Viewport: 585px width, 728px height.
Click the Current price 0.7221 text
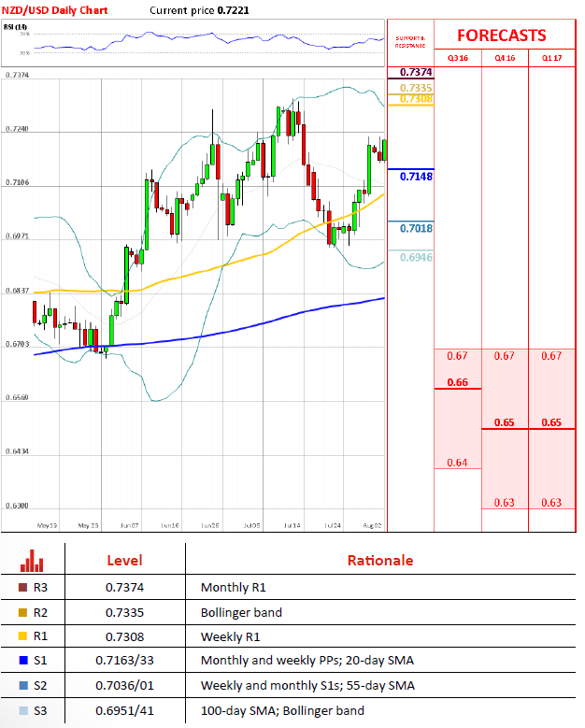pos(199,10)
